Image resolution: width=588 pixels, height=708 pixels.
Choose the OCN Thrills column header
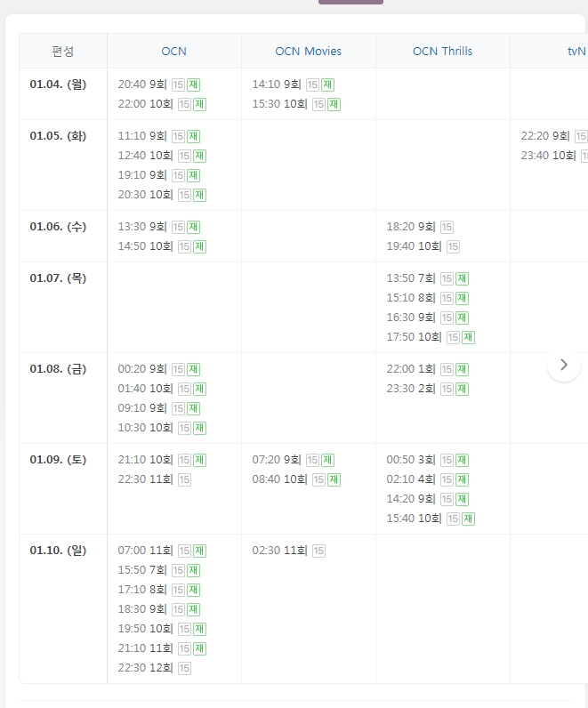tap(443, 51)
